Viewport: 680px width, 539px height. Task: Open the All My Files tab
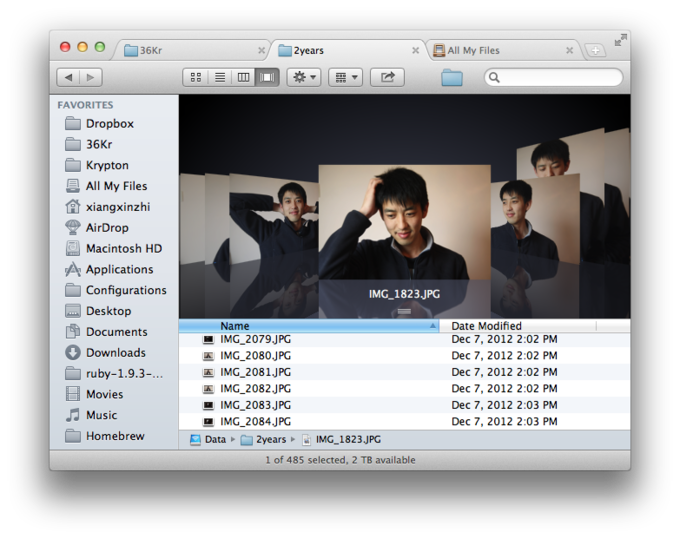[x=503, y=50]
